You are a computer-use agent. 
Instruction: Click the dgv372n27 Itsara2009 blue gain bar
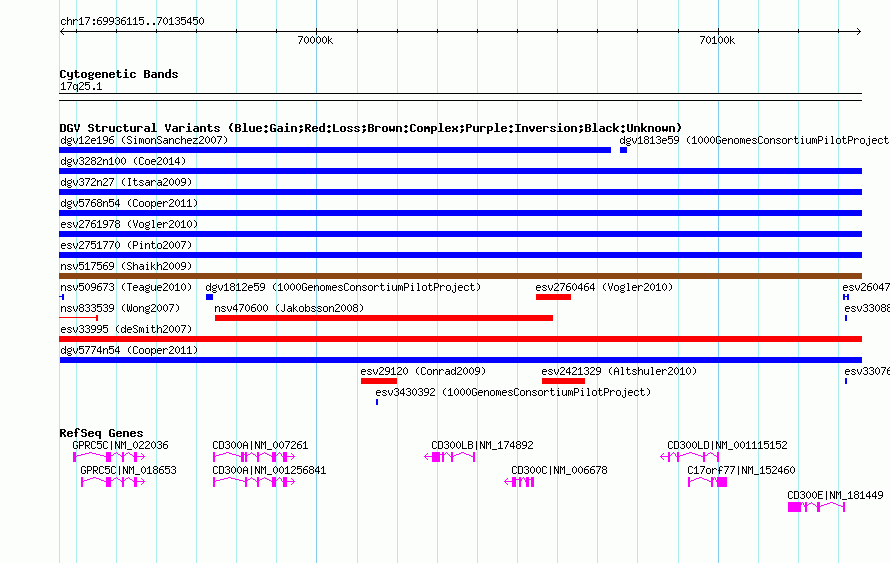click(460, 192)
